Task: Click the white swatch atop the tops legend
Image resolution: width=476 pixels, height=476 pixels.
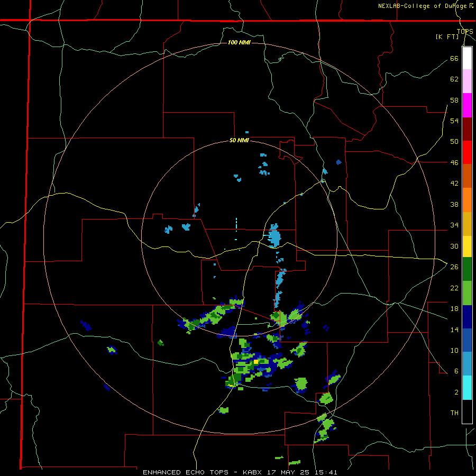Action: (x=467, y=58)
